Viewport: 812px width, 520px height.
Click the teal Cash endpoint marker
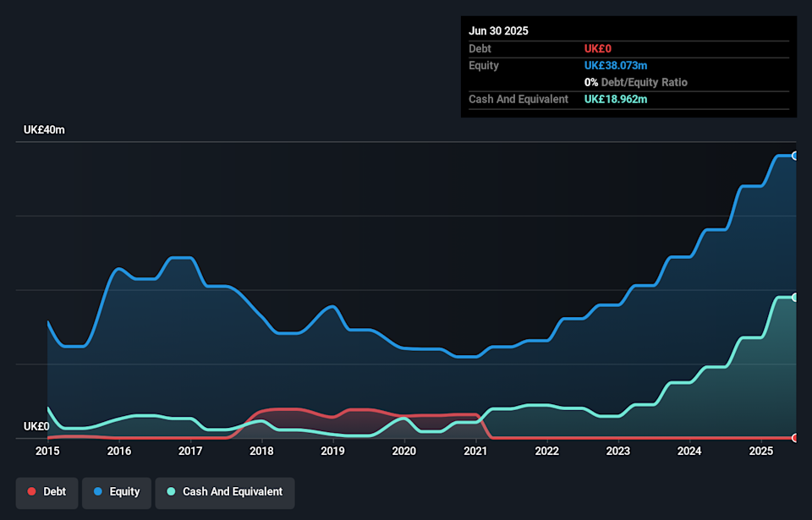click(794, 298)
